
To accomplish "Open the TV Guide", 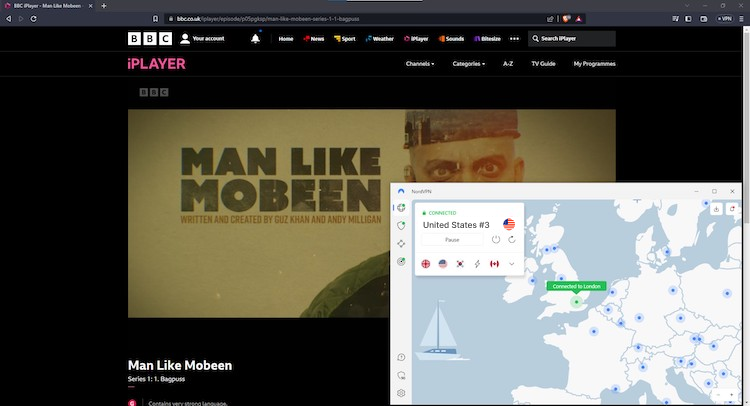I will click(x=543, y=64).
